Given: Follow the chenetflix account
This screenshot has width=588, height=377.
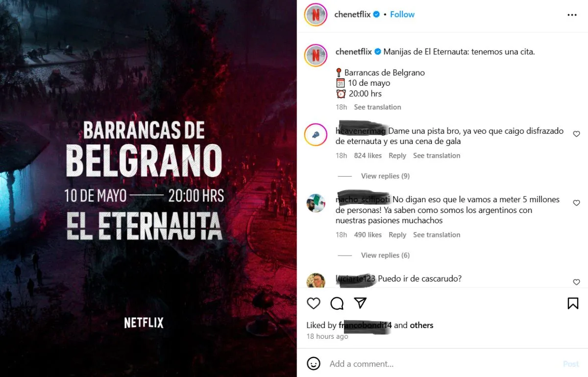Looking at the screenshot, I should coord(402,15).
